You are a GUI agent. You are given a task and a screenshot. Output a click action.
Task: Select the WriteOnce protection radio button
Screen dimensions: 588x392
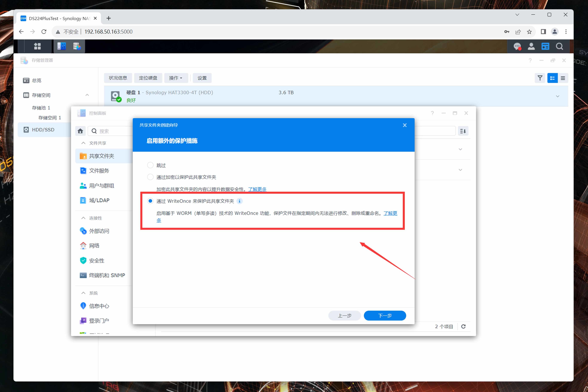(x=150, y=201)
